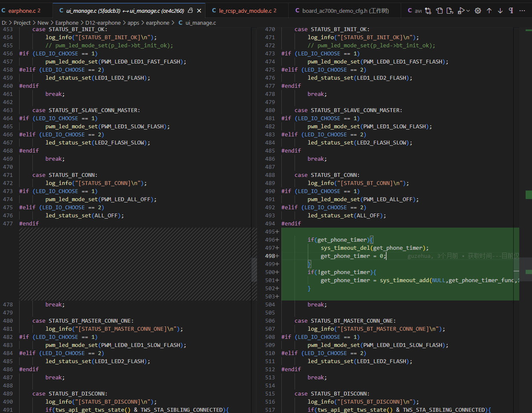
Task: Click the added line marker 503+ in gutter
Action: point(272,297)
